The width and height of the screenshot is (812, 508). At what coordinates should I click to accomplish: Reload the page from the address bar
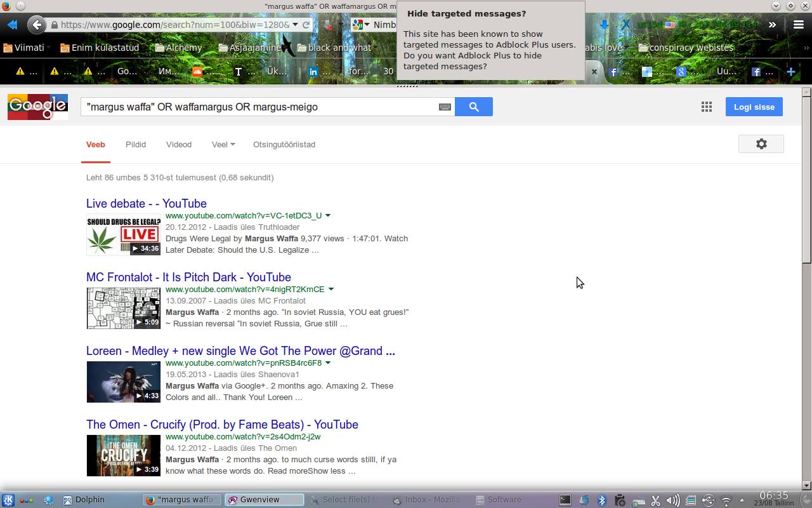point(306,25)
